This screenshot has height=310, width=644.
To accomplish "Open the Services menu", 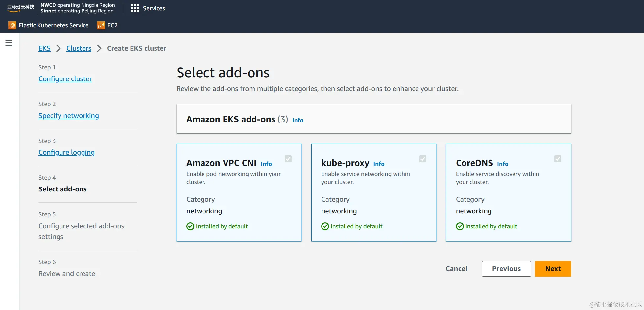I will pos(148,8).
